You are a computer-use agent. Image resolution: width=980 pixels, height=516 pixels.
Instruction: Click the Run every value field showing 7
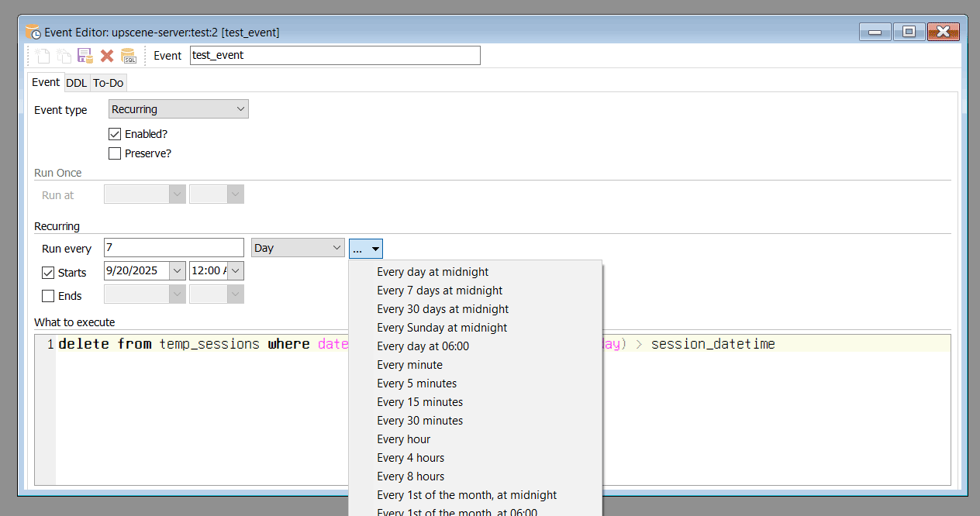(173, 246)
